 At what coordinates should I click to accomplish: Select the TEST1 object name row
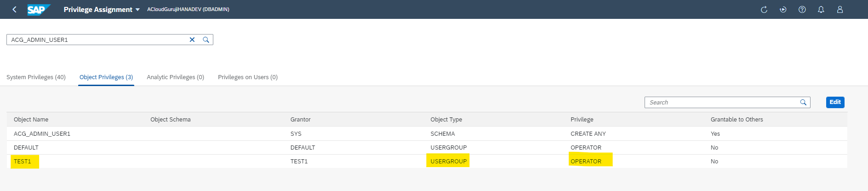click(23, 161)
